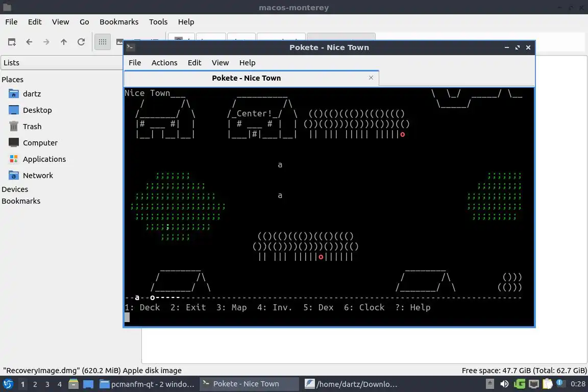Image resolution: width=588 pixels, height=392 pixels.
Task: Click show desktop icon on taskbar
Action: (88, 384)
